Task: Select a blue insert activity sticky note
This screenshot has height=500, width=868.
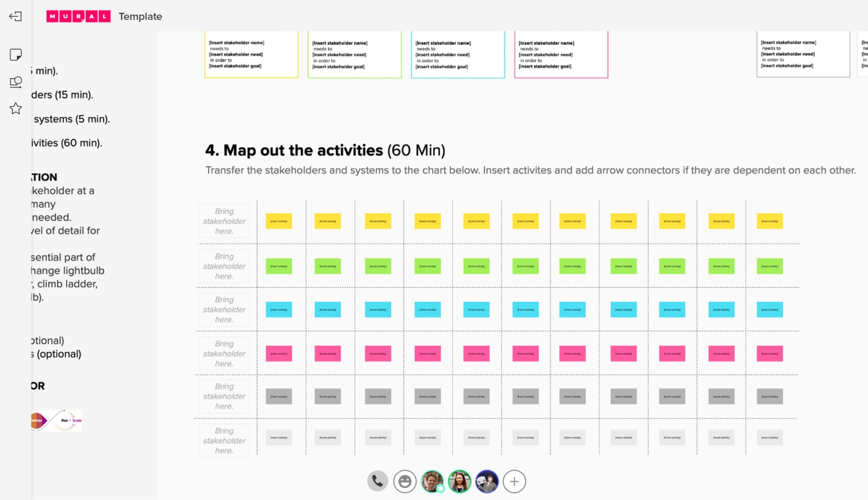Action: click(x=279, y=310)
